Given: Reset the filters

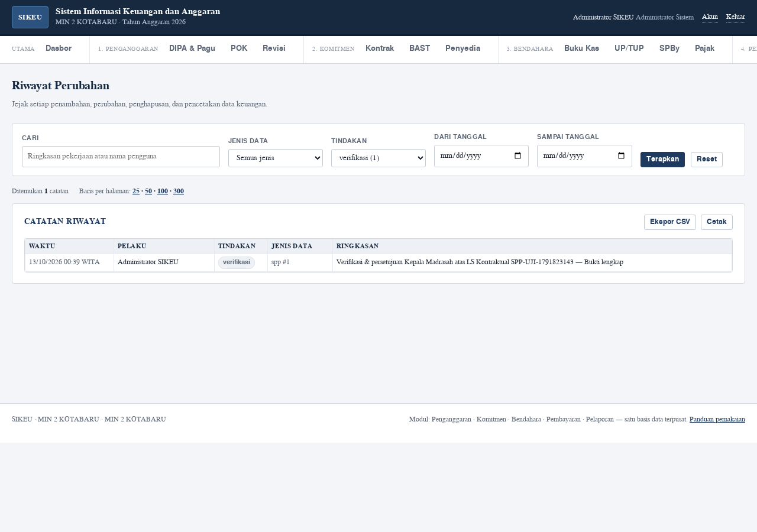Looking at the screenshot, I should pyautogui.click(x=707, y=160).
